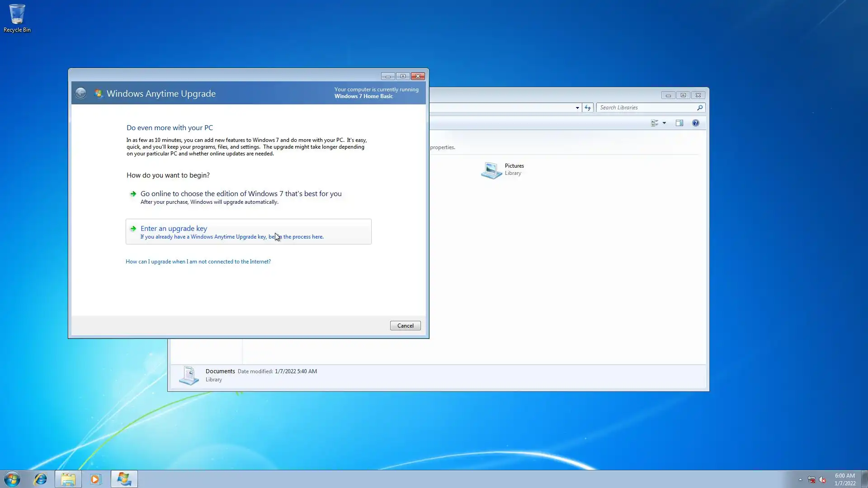Viewport: 868px width, 488px height.
Task: Toggle the preview pane icon
Action: (679, 123)
